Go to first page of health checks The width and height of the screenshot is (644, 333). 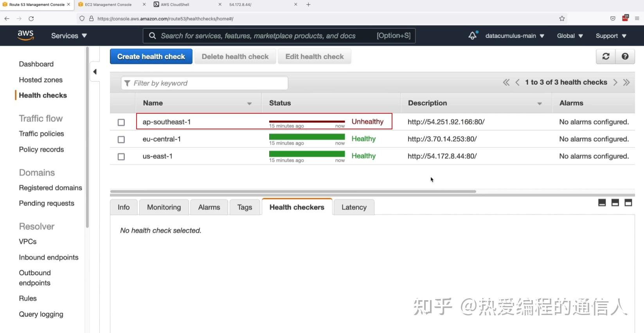click(506, 82)
